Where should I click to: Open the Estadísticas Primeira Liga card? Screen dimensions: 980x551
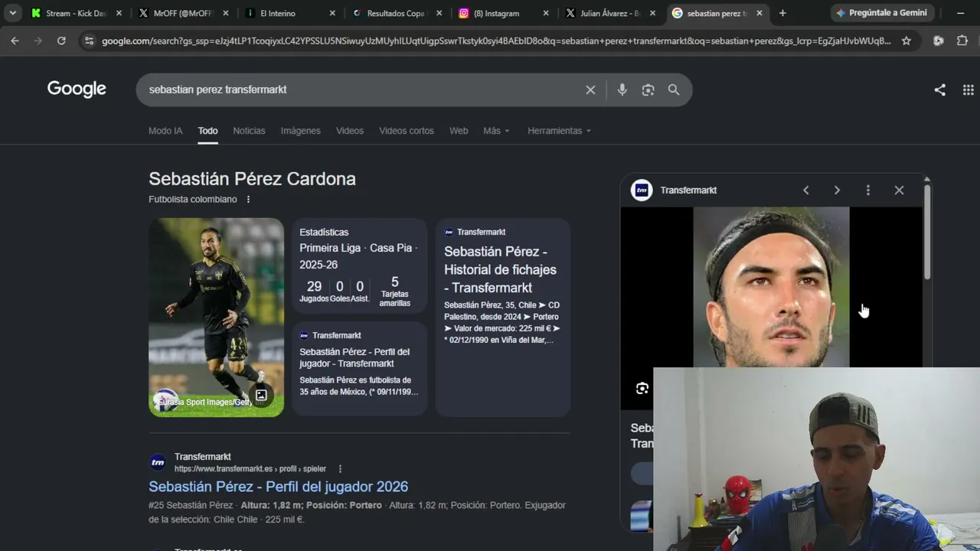(359, 266)
